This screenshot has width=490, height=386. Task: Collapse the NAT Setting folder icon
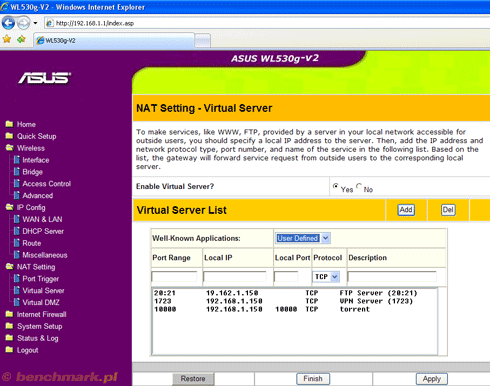pyautogui.click(x=9, y=266)
